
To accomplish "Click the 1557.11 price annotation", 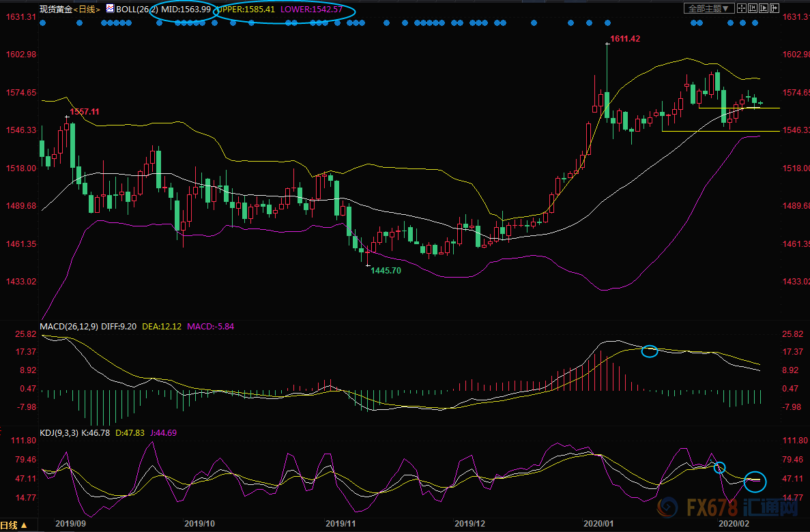I will [x=84, y=112].
